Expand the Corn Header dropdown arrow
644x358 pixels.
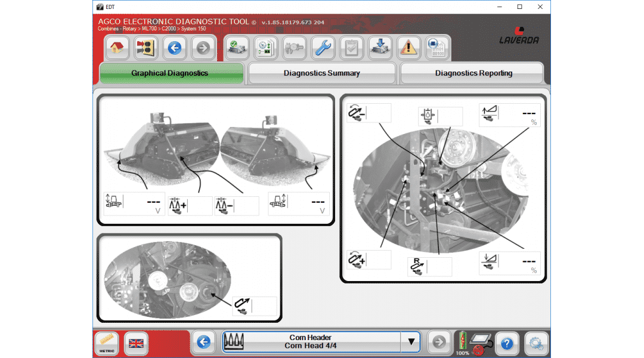point(410,342)
